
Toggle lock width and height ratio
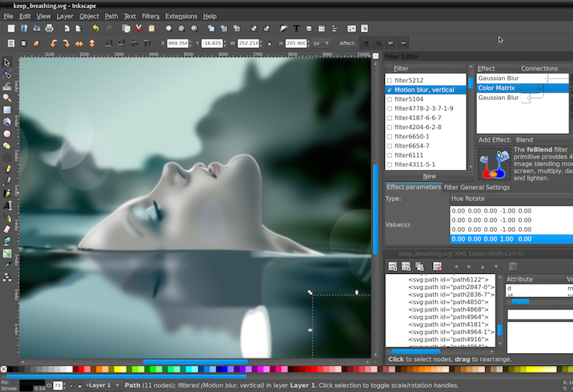pos(270,43)
